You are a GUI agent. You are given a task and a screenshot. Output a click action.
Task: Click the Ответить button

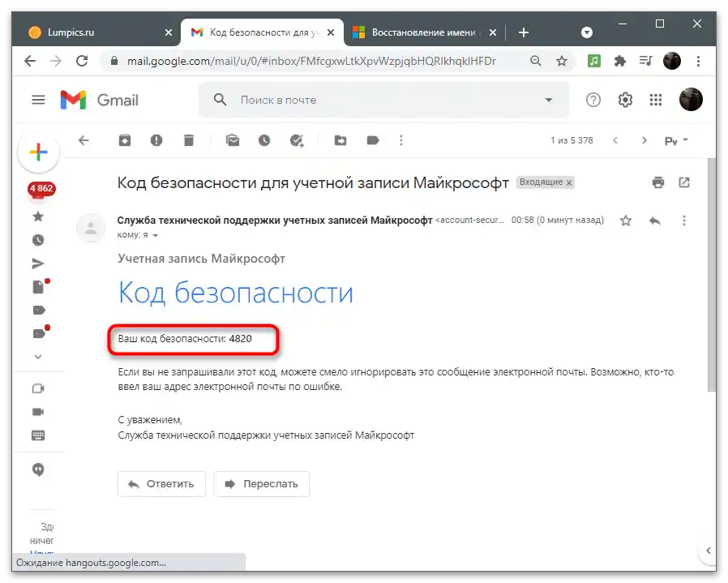coord(161,484)
